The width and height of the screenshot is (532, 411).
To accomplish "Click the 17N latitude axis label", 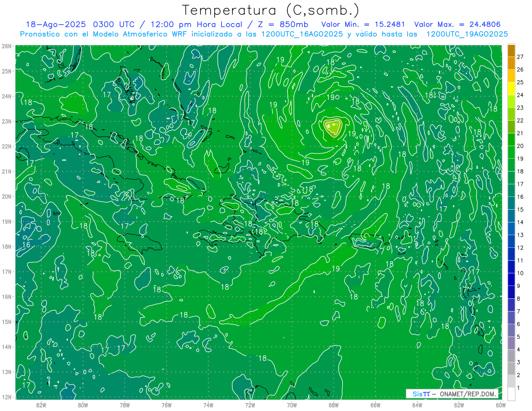I will click(x=6, y=271).
